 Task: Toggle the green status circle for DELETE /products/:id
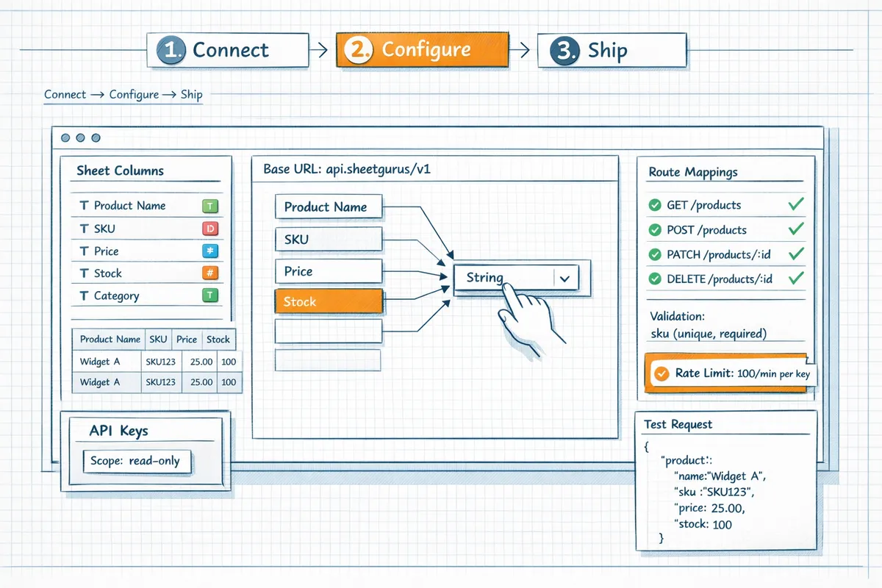654,279
